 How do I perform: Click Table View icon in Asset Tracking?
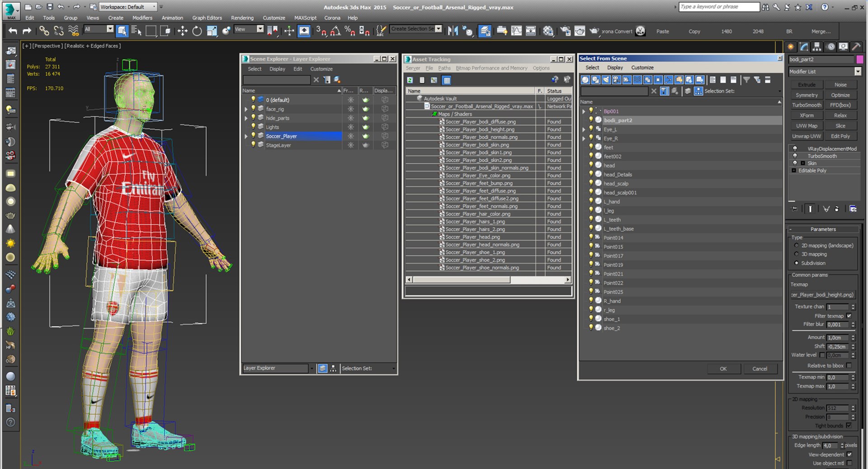click(x=447, y=80)
